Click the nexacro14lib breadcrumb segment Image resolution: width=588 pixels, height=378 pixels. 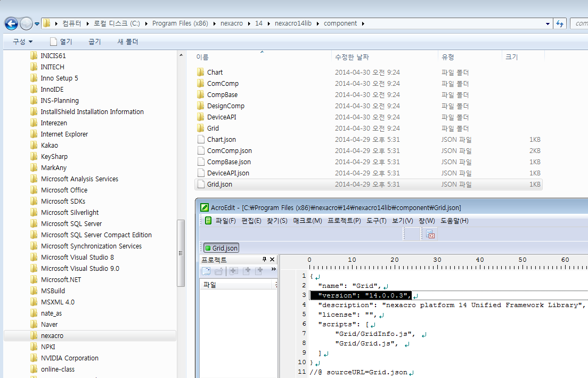click(293, 23)
